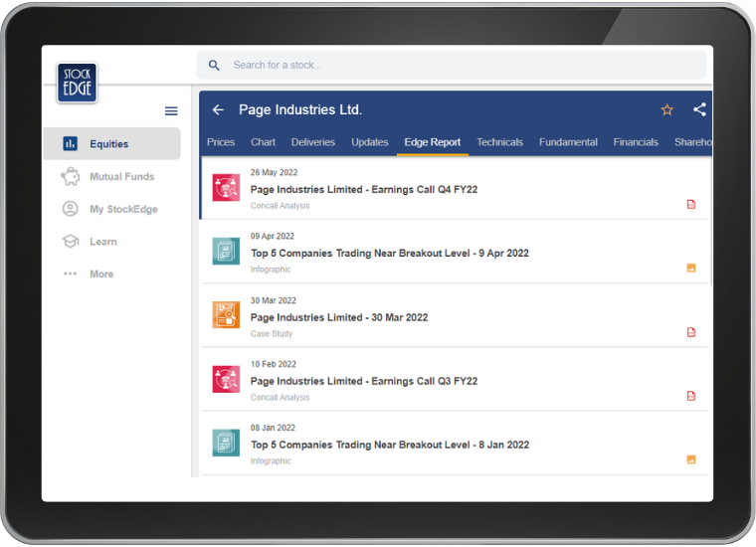Screen dimensions: 756x547
Task: Go back using the left arrow
Action: pos(218,109)
